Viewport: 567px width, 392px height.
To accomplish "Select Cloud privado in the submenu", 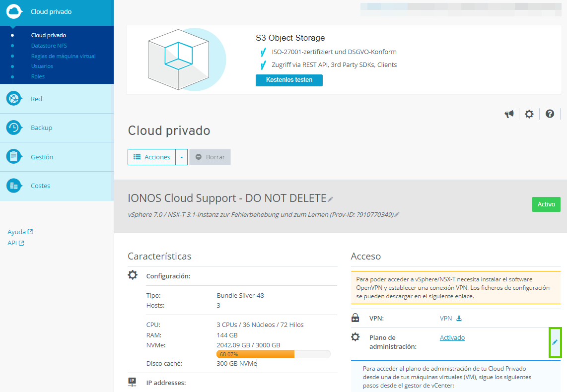I will pyautogui.click(x=49, y=35).
